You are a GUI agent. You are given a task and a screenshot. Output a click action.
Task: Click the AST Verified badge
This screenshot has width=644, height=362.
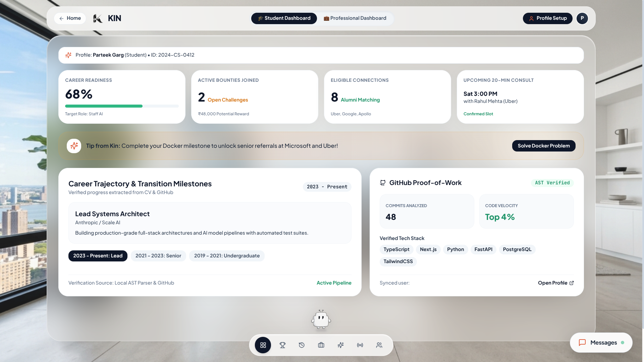pyautogui.click(x=552, y=183)
